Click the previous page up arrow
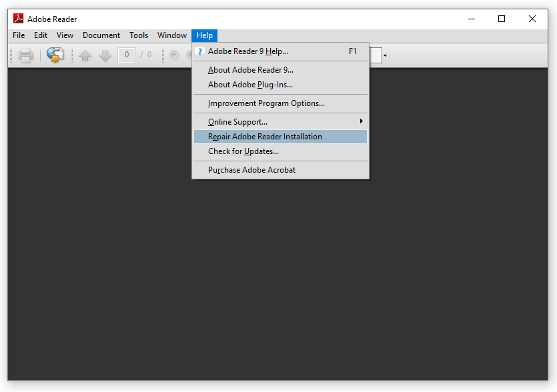 click(85, 55)
